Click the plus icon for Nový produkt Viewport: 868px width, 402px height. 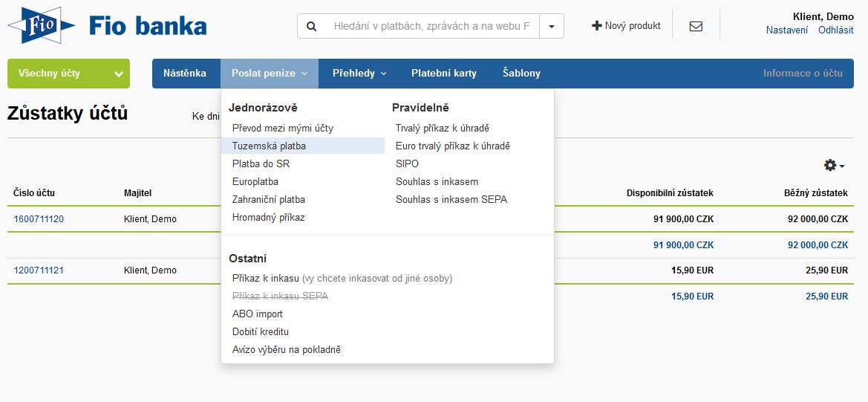tap(597, 25)
